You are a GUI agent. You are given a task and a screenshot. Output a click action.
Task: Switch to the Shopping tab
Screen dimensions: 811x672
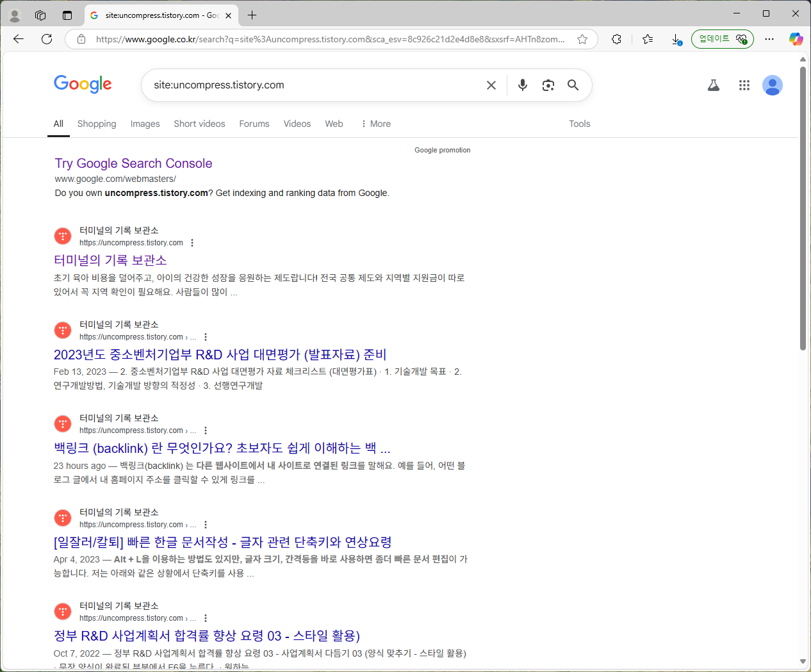(97, 124)
